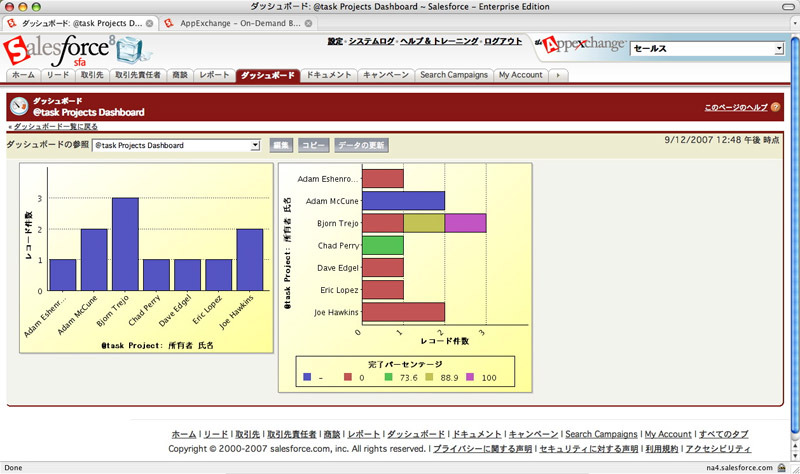The height and width of the screenshot is (474, 800).
Task: Close the Dashboard browser tab
Action: click(x=149, y=23)
